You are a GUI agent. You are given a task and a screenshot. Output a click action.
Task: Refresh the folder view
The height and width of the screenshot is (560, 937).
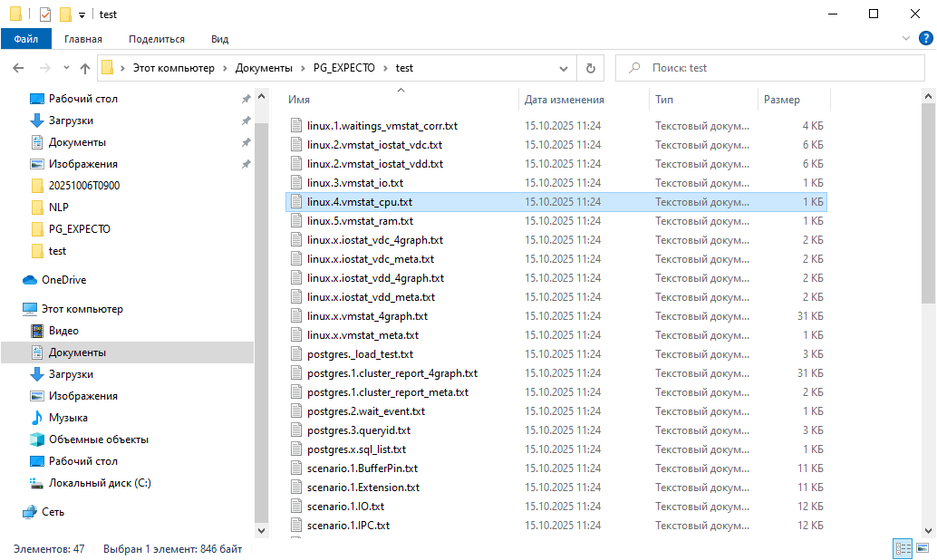coord(591,68)
